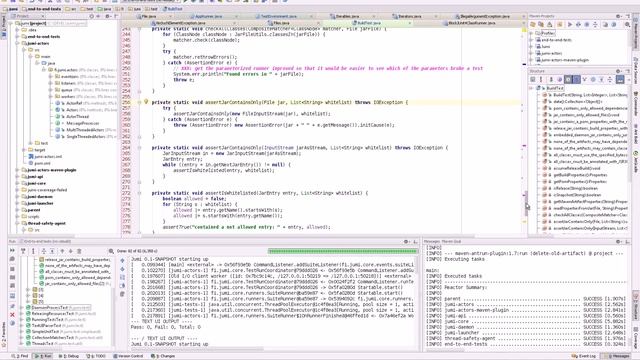Go to next failed test arrow

(x=71, y=251)
